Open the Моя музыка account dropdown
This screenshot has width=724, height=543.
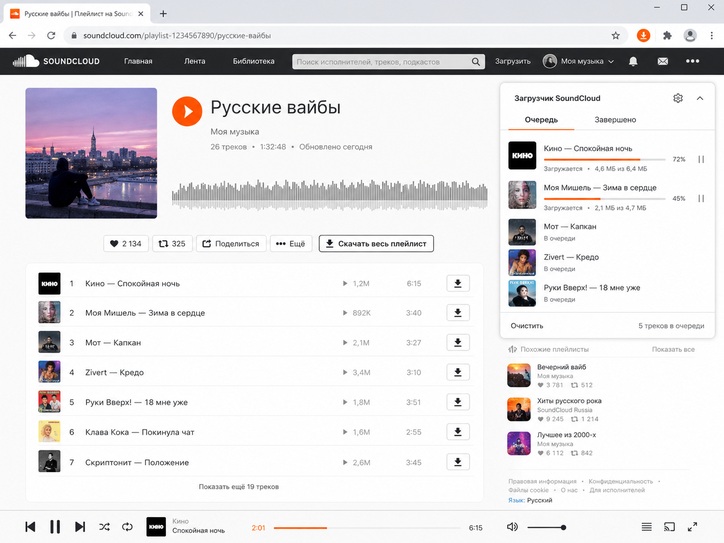point(579,61)
